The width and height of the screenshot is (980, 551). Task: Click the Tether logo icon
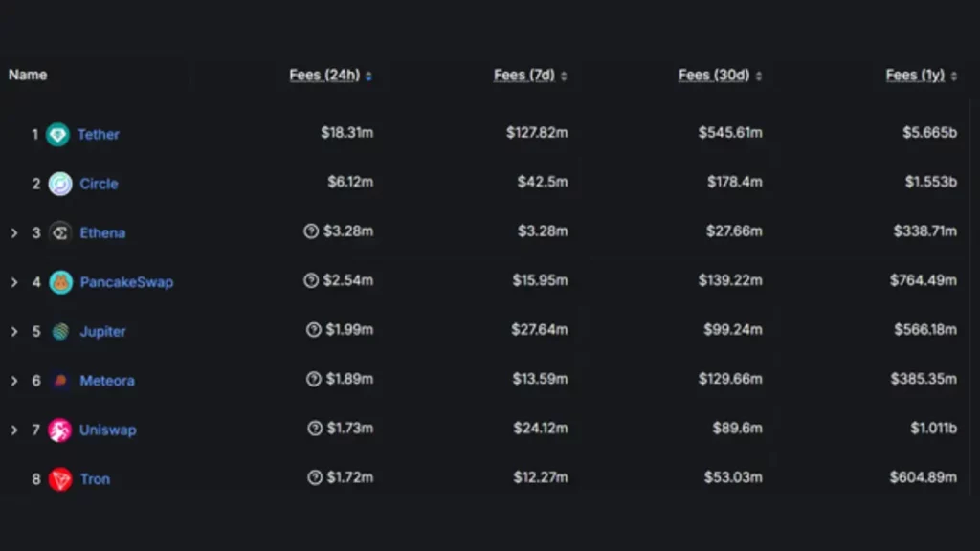coord(57,134)
